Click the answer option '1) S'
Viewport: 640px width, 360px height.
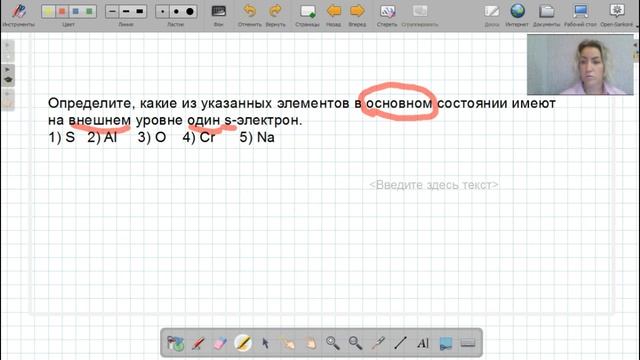[x=62, y=137]
